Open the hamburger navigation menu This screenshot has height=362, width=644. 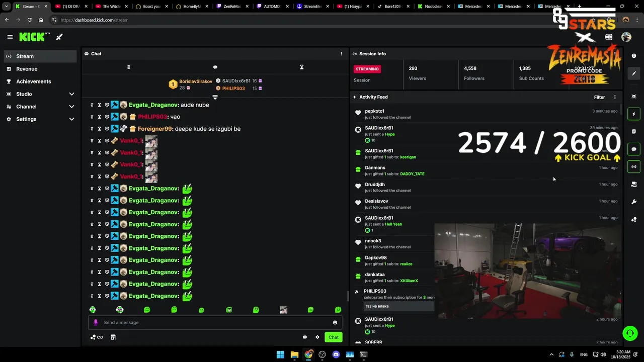pyautogui.click(x=10, y=37)
